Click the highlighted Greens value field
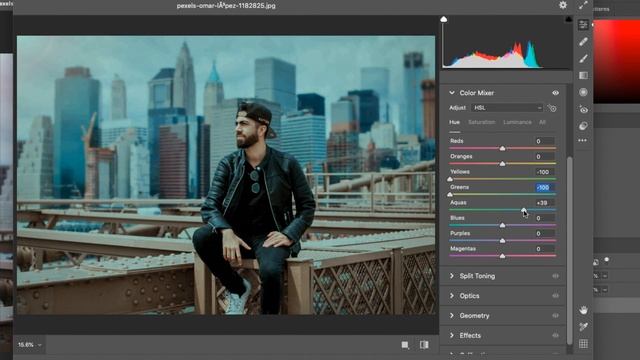Image resolution: width=640 pixels, height=360 pixels. 544,187
